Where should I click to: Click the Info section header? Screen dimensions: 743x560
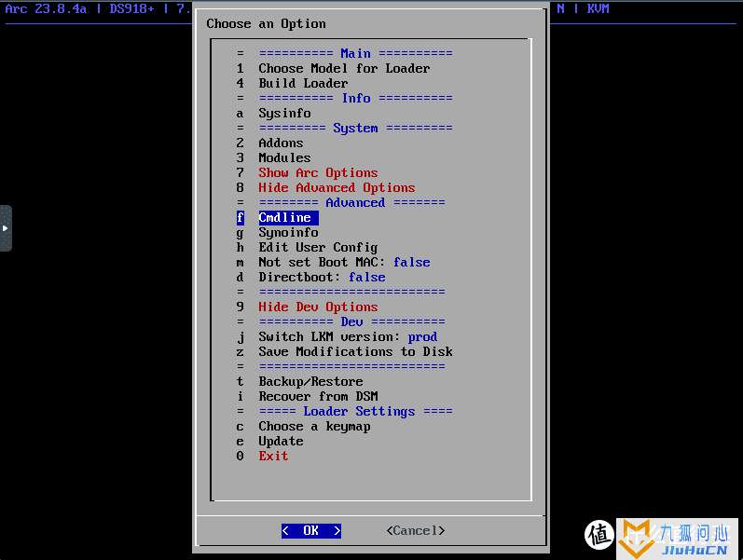[355, 98]
